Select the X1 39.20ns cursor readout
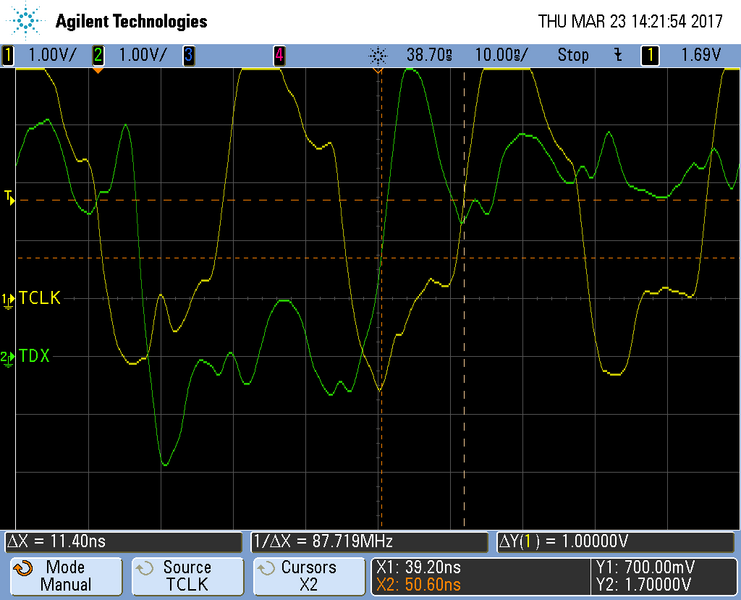This screenshot has height=600, width=741. 419,567
